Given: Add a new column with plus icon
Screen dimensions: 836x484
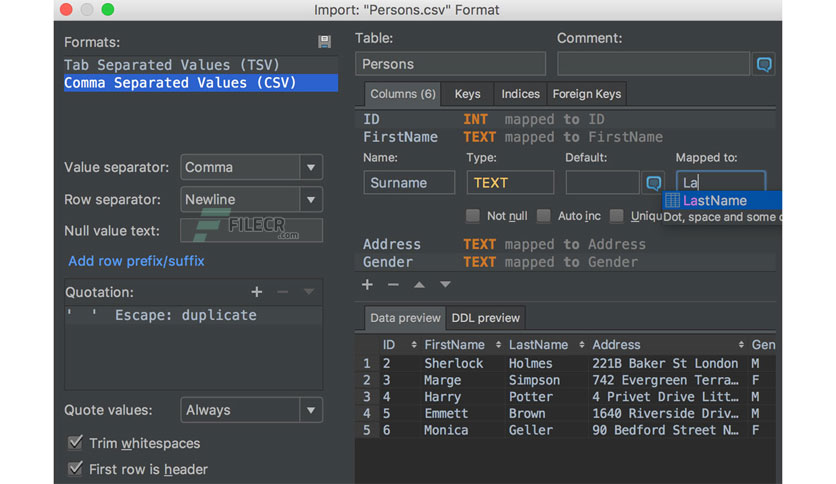Looking at the screenshot, I should click(367, 285).
